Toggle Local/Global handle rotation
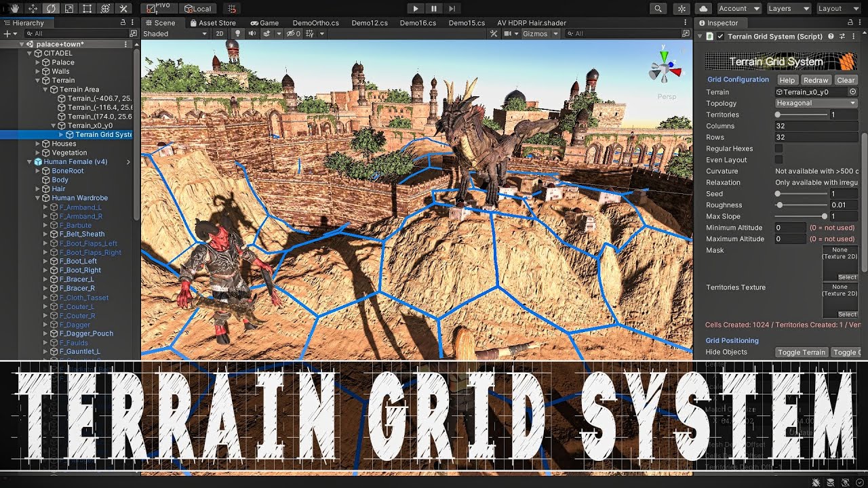868x488 pixels. pyautogui.click(x=198, y=9)
